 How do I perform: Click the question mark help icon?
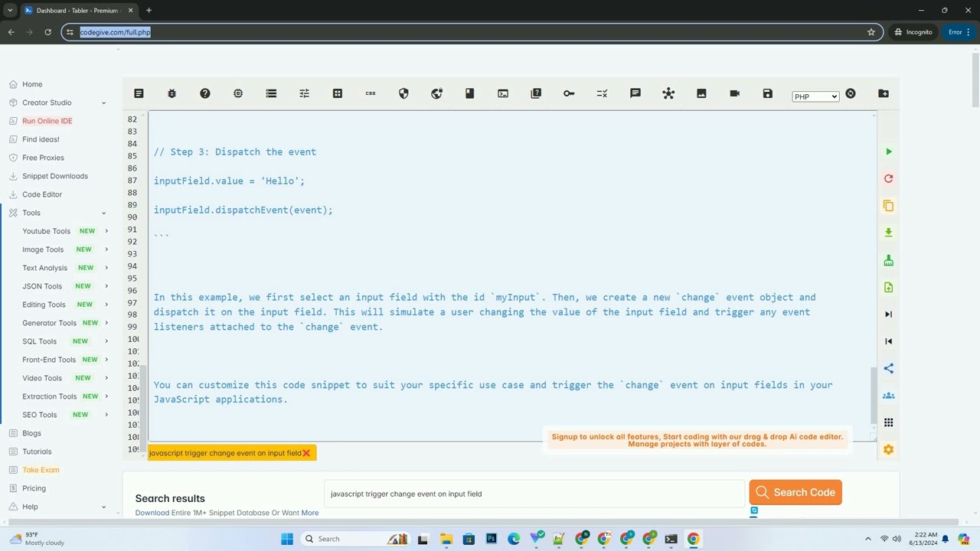pyautogui.click(x=204, y=93)
